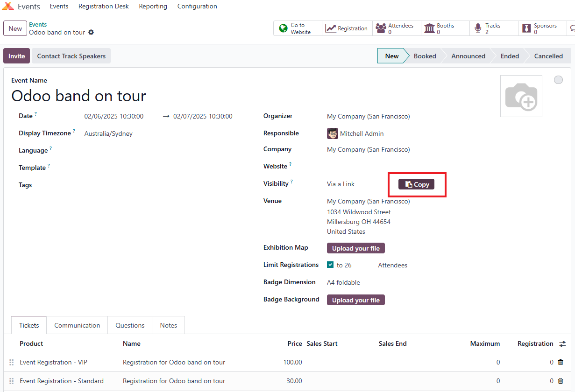
Task: Select the Tickets tab
Action: [x=29, y=325]
